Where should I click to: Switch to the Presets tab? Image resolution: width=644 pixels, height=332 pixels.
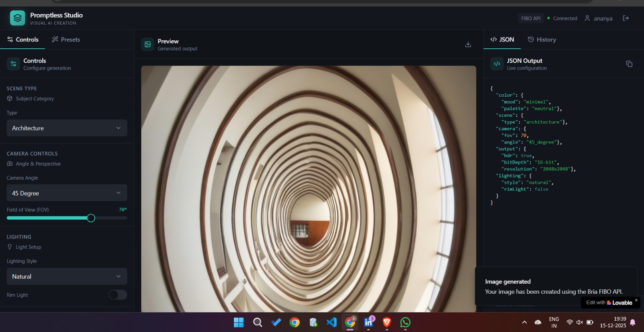(x=66, y=39)
